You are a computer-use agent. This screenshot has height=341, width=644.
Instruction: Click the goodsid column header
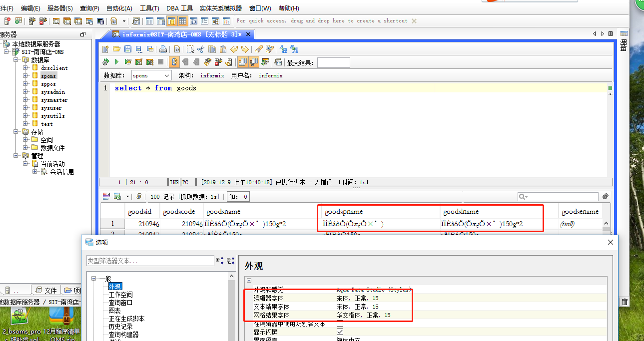pyautogui.click(x=142, y=212)
